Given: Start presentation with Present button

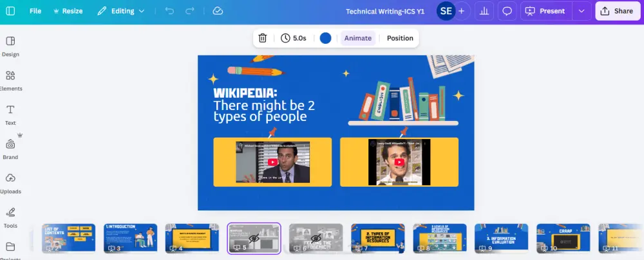Looking at the screenshot, I should tap(546, 11).
